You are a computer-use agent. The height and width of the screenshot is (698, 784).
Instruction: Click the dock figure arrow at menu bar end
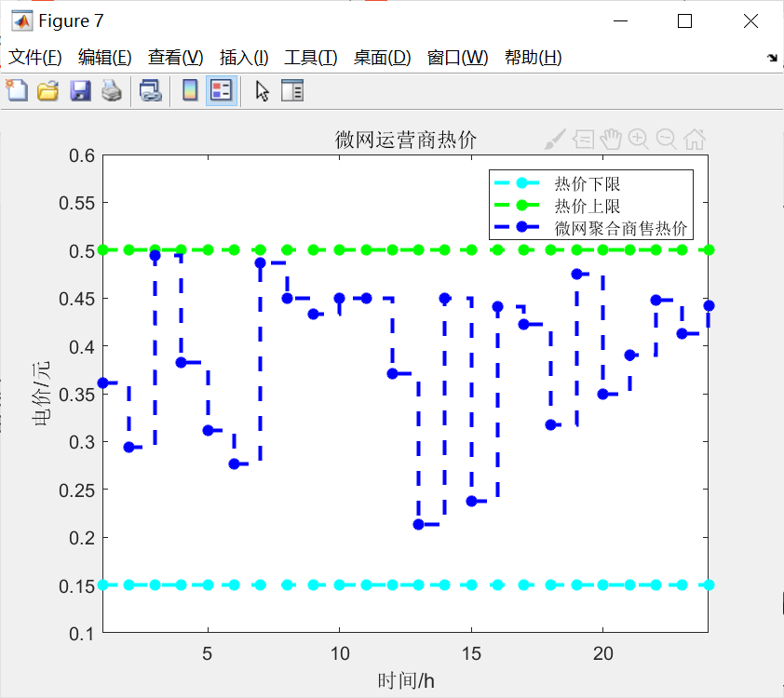[772, 58]
